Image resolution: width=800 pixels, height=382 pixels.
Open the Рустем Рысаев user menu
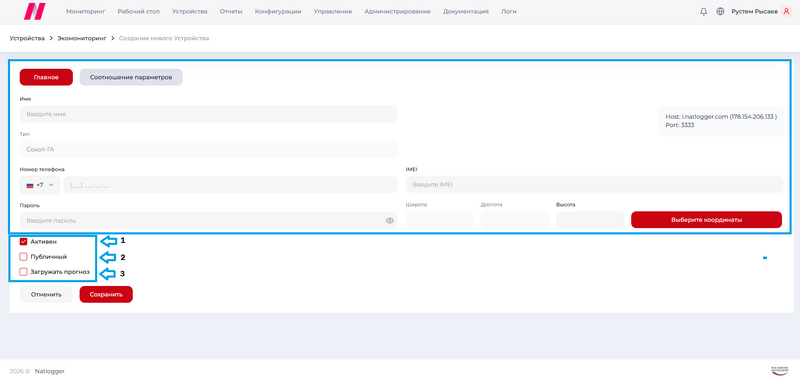coord(754,11)
